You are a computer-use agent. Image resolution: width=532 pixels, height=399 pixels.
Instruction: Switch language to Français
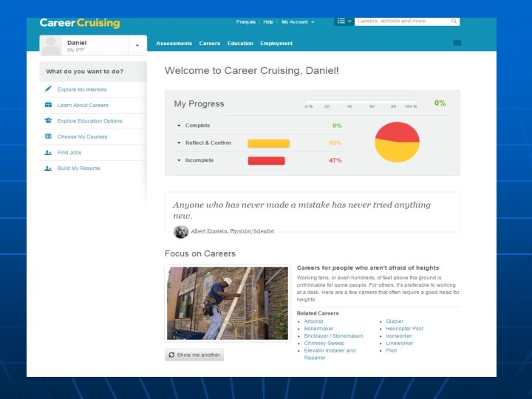click(x=246, y=21)
